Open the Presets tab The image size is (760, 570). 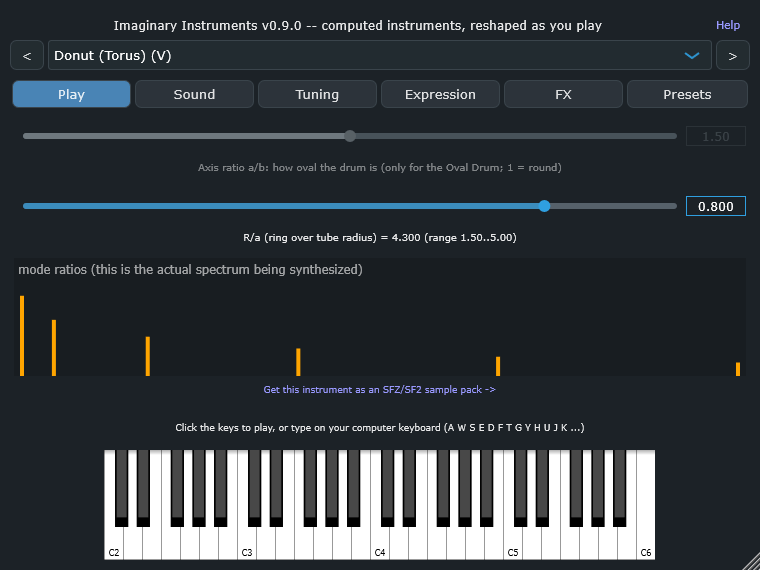click(x=687, y=94)
